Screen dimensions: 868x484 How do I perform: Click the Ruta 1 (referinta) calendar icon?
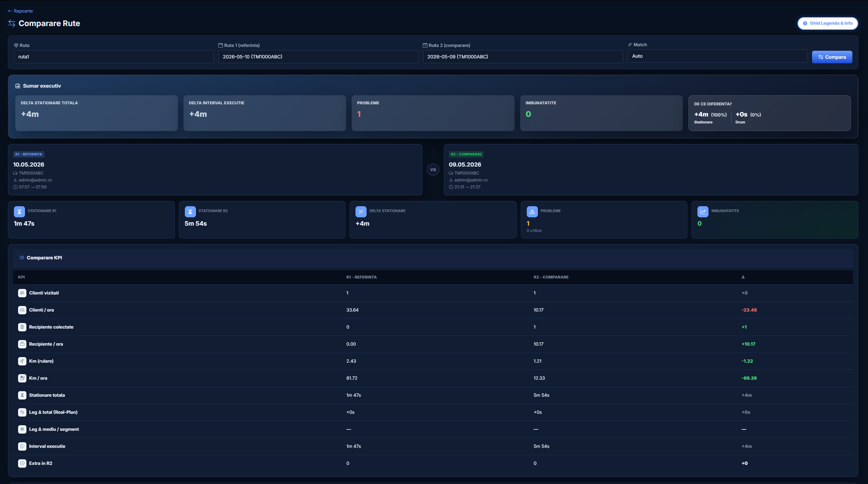click(220, 46)
